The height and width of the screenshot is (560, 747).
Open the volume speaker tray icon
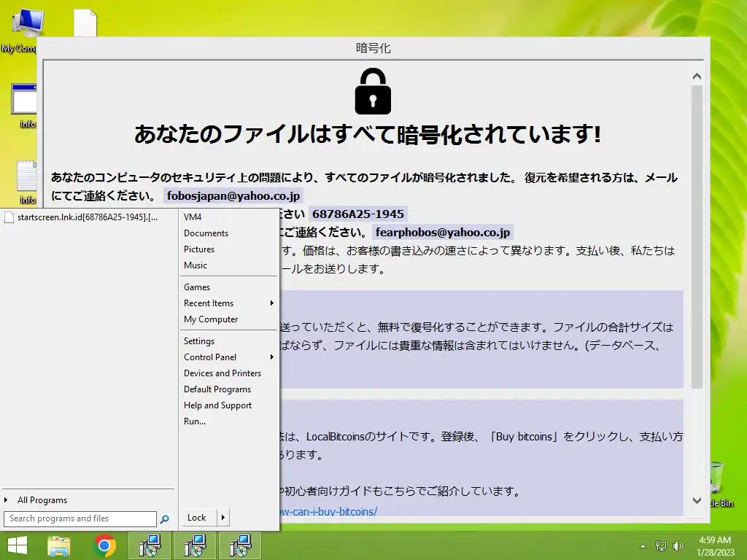pyautogui.click(x=678, y=546)
